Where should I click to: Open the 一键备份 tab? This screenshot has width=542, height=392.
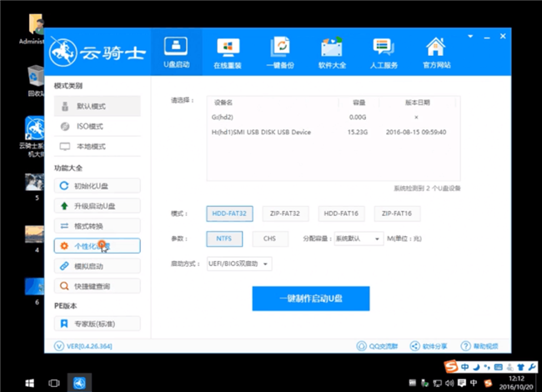(280, 53)
